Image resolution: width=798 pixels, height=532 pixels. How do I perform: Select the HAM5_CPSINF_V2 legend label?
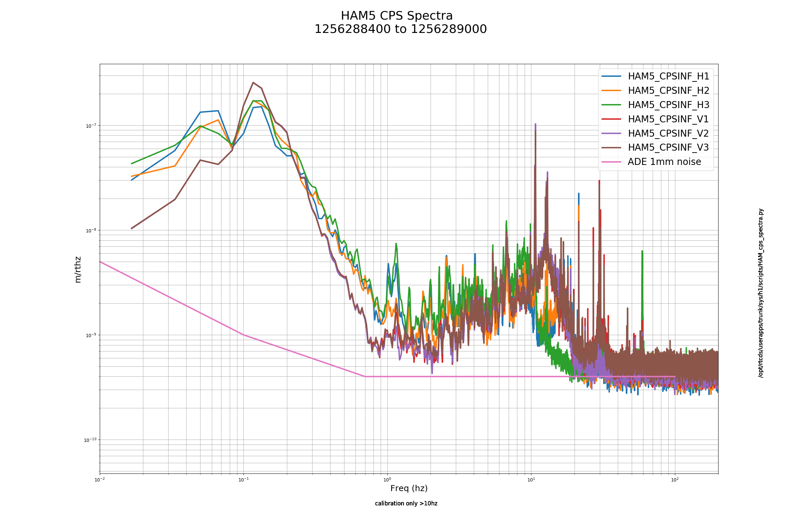[668, 133]
